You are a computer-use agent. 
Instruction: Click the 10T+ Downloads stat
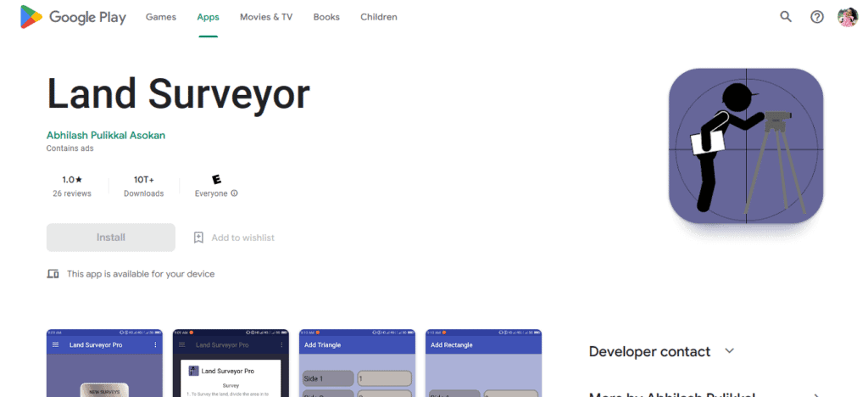coord(144,187)
